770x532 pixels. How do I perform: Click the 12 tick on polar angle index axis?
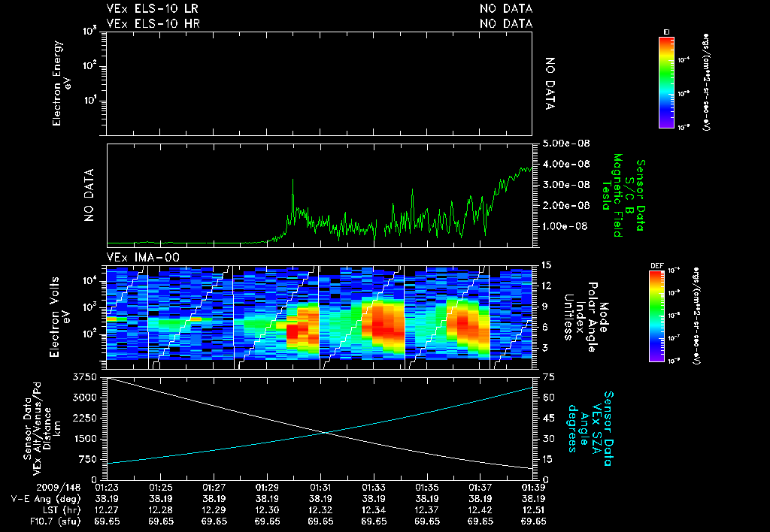(x=546, y=286)
